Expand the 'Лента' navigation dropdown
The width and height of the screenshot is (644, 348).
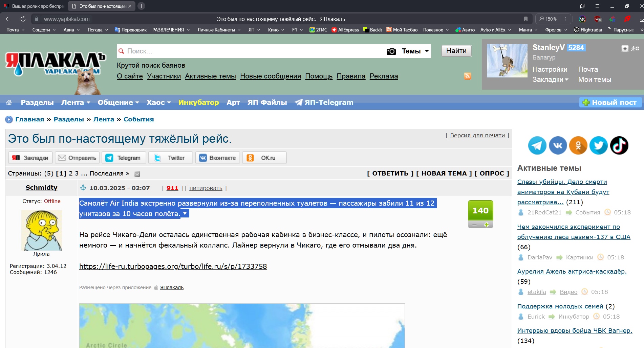(x=76, y=102)
